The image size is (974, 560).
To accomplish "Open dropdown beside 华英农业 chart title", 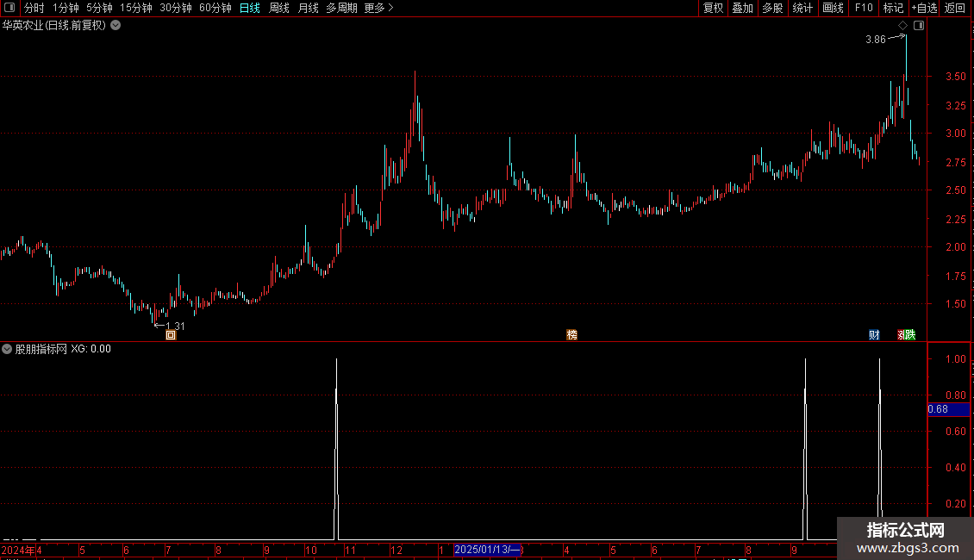I will click(x=116, y=26).
